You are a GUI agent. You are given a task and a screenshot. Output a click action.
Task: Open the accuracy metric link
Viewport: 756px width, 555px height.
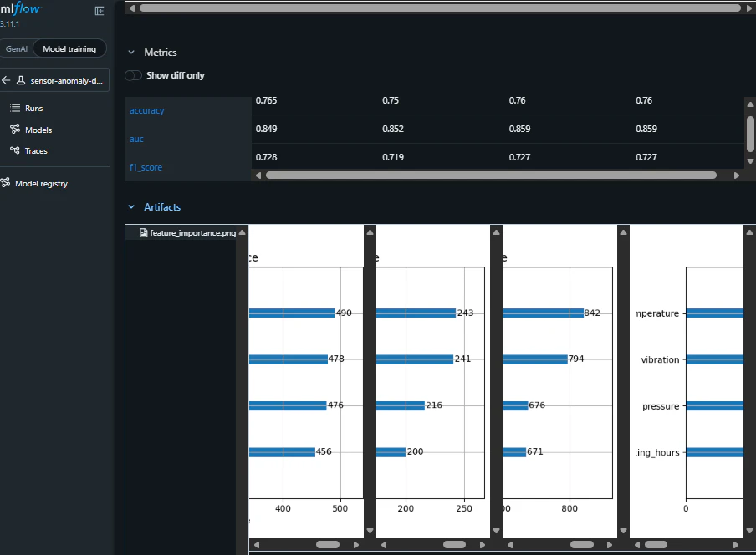pyautogui.click(x=146, y=110)
